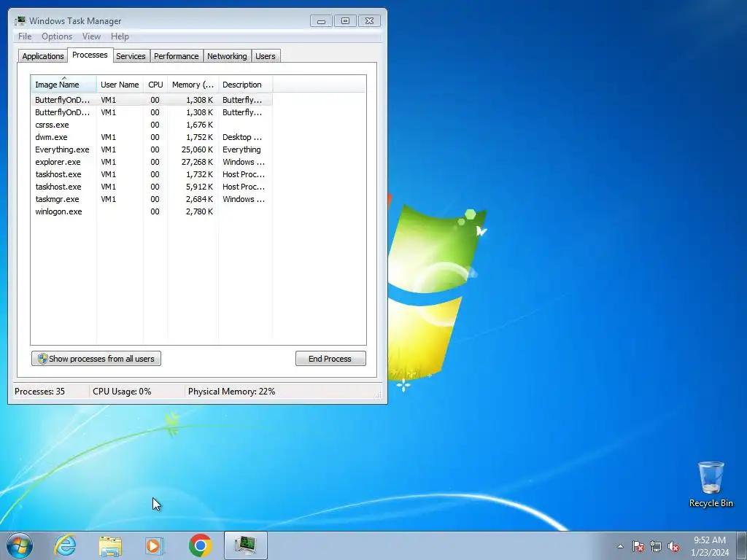Select the winlogon.exe process row
The width and height of the screenshot is (747, 560).
click(152, 211)
